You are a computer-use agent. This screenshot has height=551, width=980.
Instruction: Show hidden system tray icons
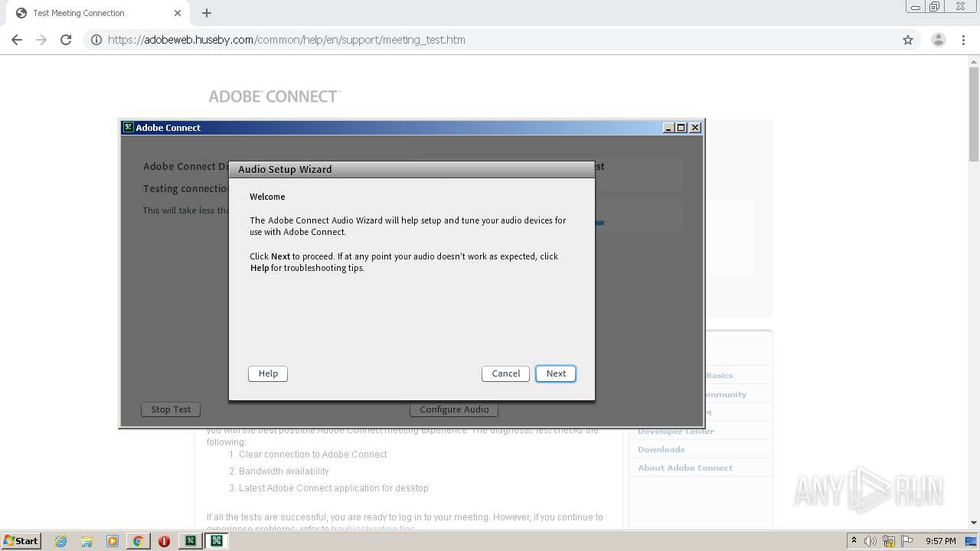click(x=854, y=541)
